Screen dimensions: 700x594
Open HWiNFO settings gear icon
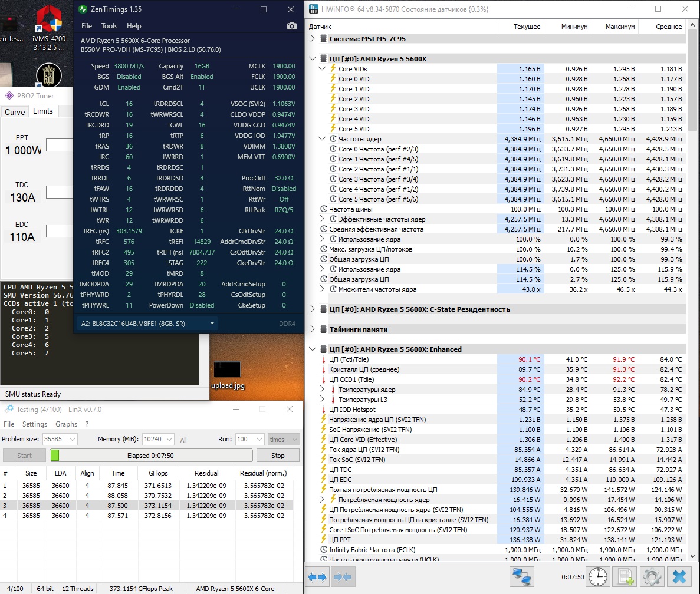coord(652,576)
